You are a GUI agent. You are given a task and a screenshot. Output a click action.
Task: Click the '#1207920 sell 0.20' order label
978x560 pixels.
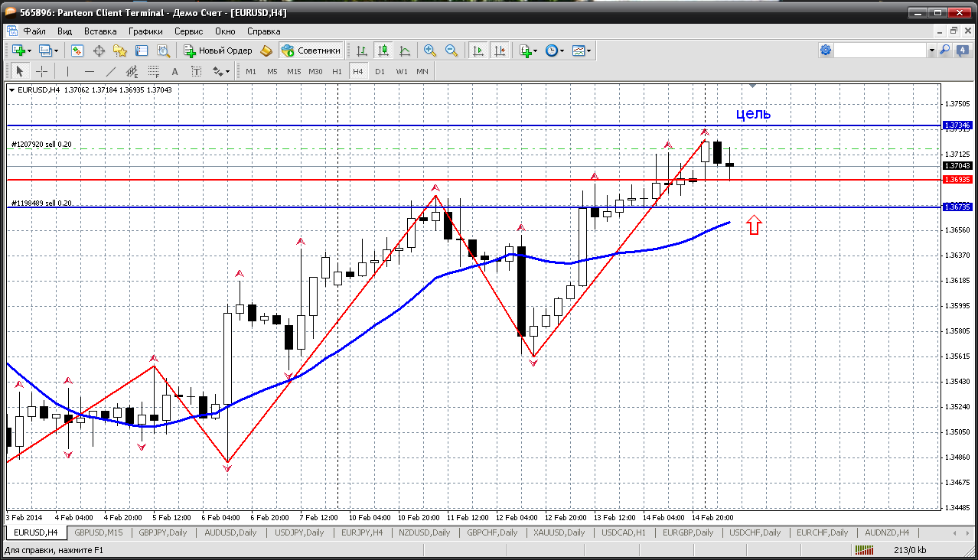tap(41, 145)
